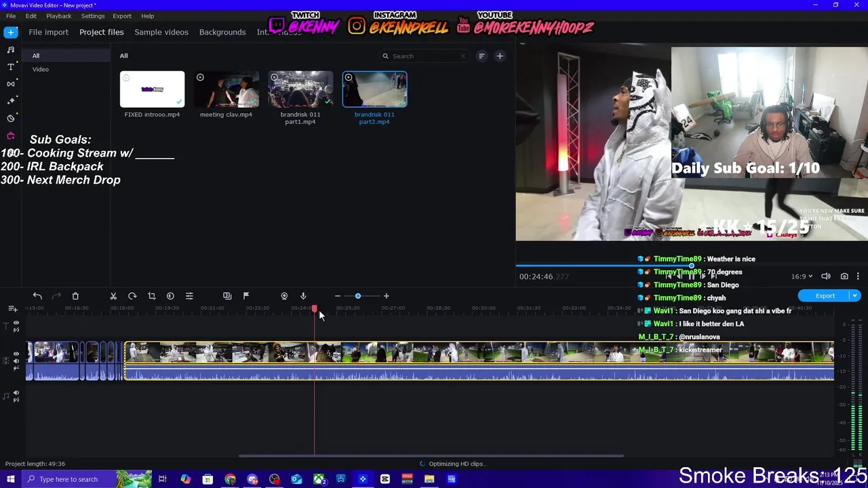The height and width of the screenshot is (488, 868).
Task: Switch to the File import tab
Action: coord(48,32)
